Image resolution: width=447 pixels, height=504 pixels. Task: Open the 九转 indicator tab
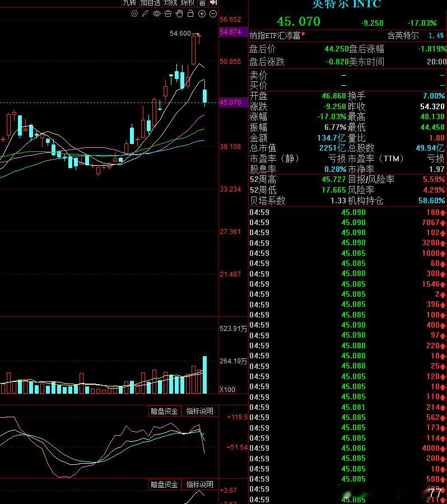click(x=129, y=3)
